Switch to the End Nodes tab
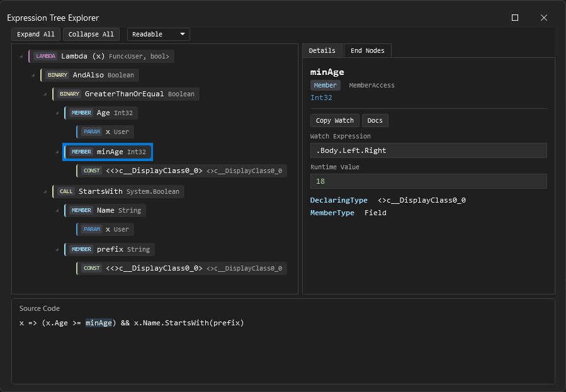This screenshot has width=566, height=392. (368, 50)
